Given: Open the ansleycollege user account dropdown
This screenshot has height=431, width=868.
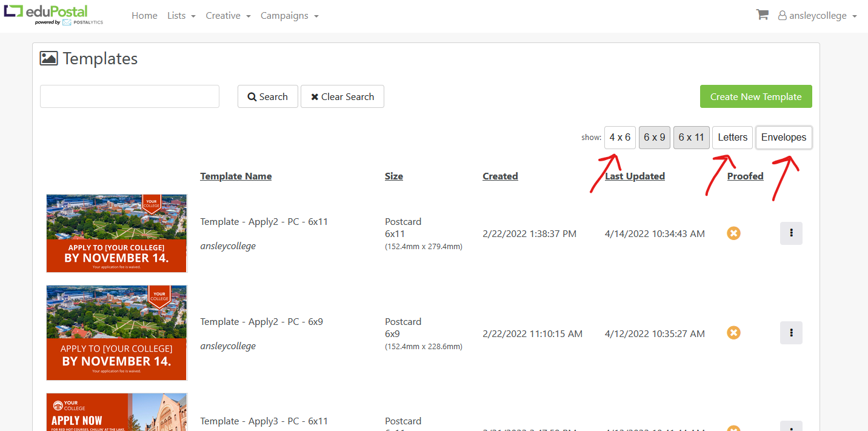Looking at the screenshot, I should point(818,16).
